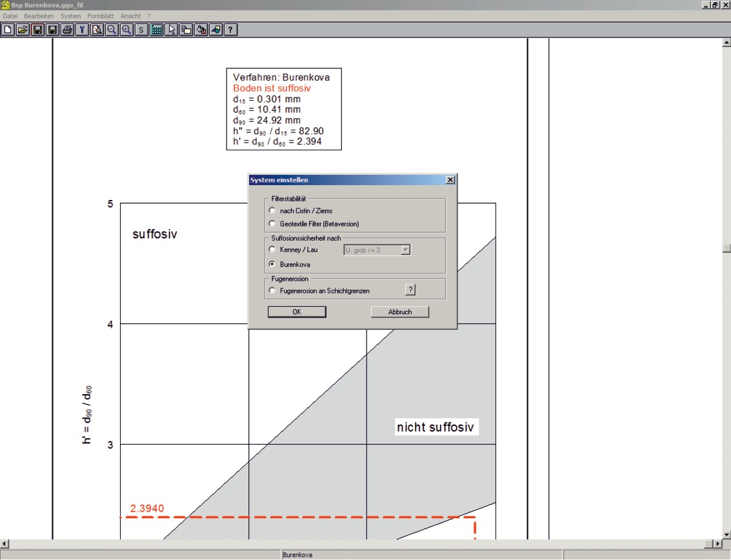Click the y-axis label h' = d90 / d60
The width and height of the screenshot is (731, 560).
click(x=86, y=415)
